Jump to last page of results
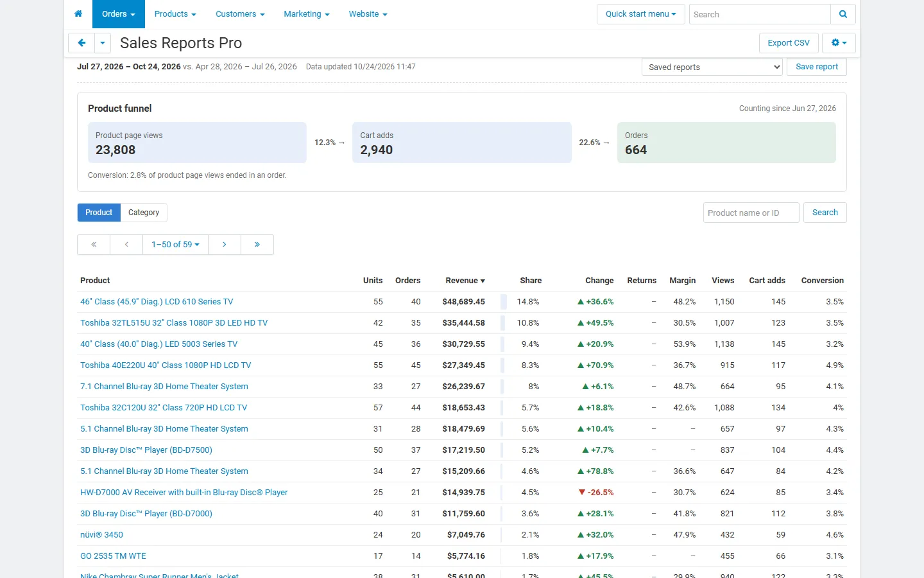The width and height of the screenshot is (924, 578). 257,245
